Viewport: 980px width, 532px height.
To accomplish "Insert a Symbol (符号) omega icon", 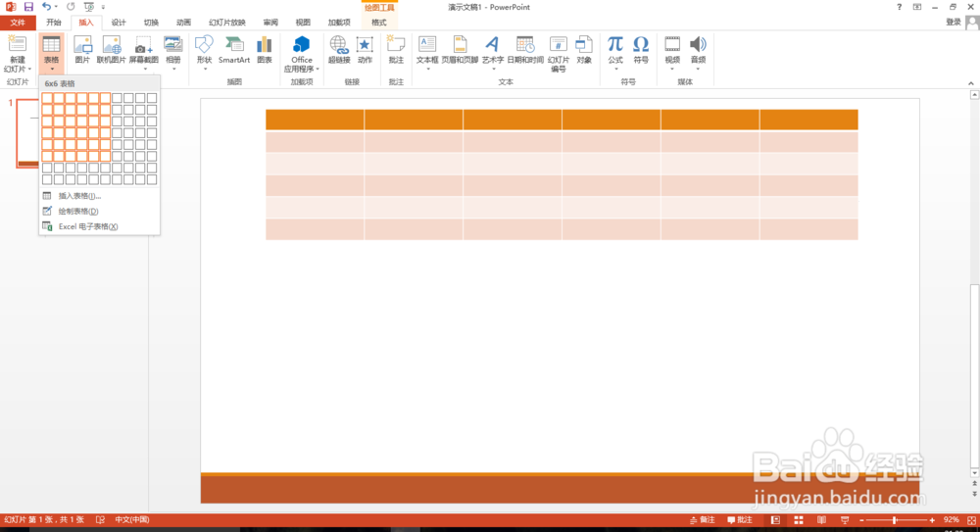I will tap(641, 50).
